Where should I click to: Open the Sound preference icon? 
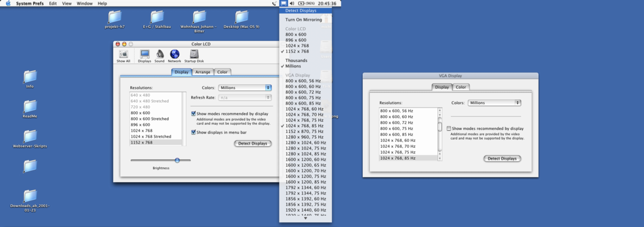point(160,56)
